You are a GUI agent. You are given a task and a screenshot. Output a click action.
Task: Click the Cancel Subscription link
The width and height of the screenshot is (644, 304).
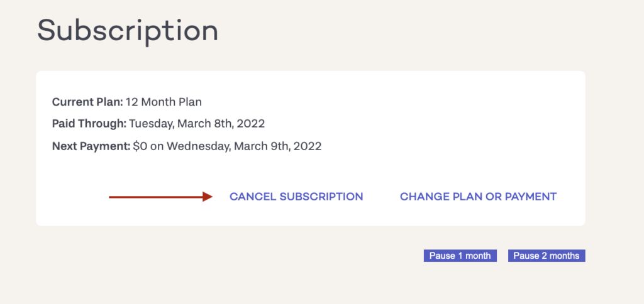click(x=296, y=197)
